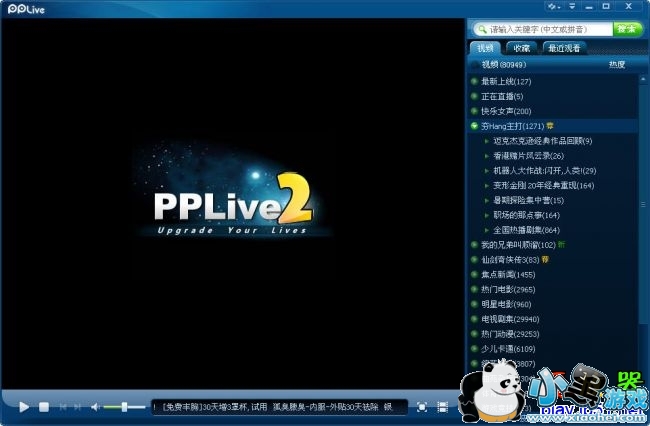This screenshot has width=650, height=426.
Task: Switch to the 最近观看 tab
Action: click(x=564, y=48)
